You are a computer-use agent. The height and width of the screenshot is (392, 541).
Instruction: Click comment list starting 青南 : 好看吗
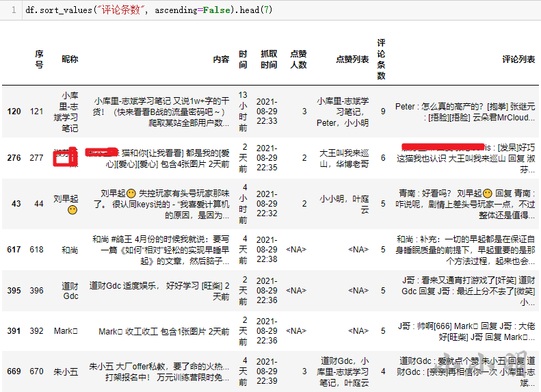pyautogui.click(x=465, y=204)
